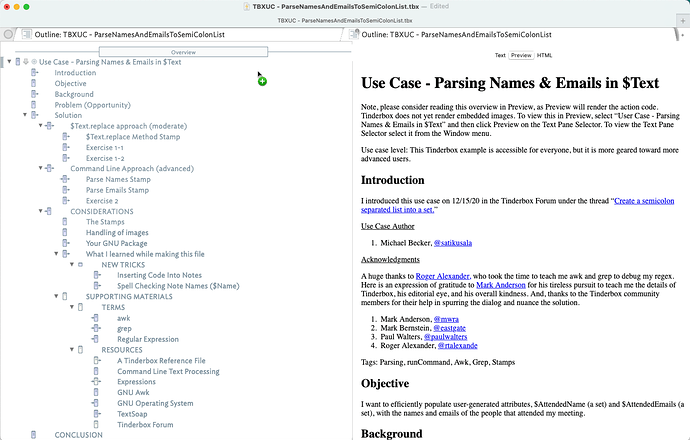Click the icon beside Command Line Approach
This screenshot has width=690, height=440.
[50, 169]
